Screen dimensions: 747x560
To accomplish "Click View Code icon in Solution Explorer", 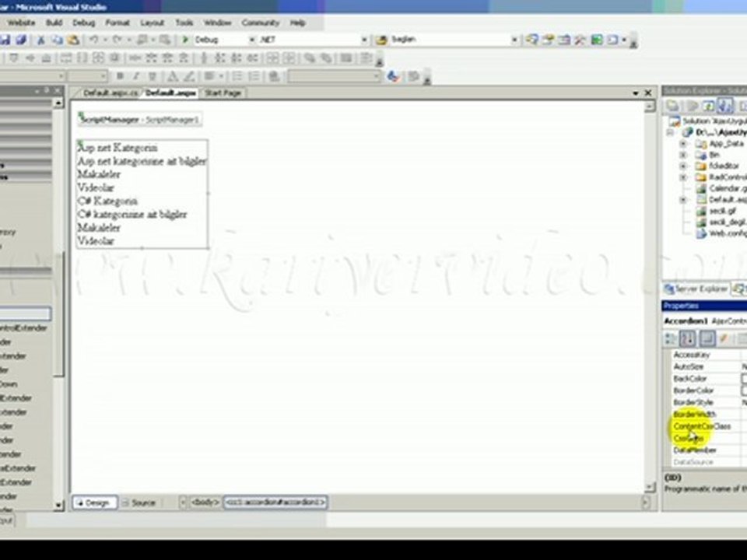I will [x=742, y=107].
